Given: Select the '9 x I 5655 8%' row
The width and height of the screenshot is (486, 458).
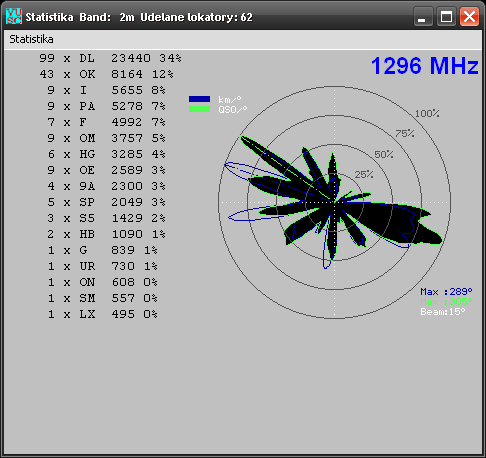Looking at the screenshot, I should [106, 90].
